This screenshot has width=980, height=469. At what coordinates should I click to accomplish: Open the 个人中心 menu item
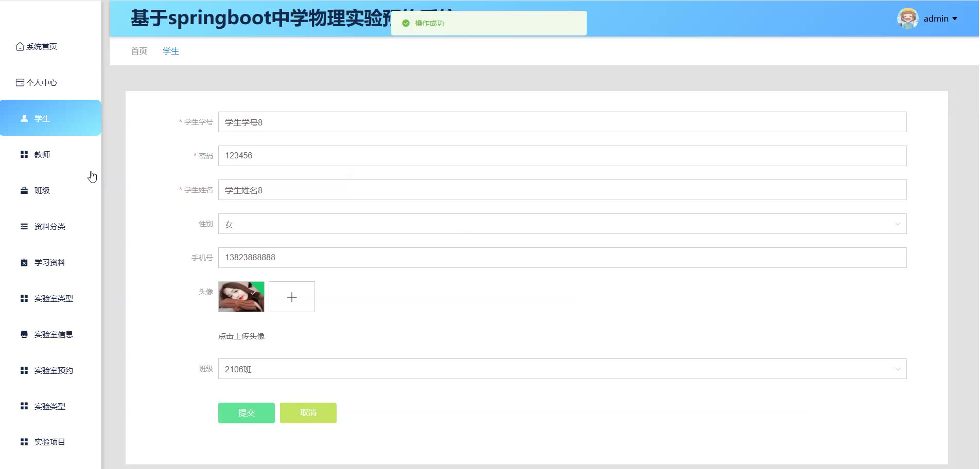pos(50,83)
